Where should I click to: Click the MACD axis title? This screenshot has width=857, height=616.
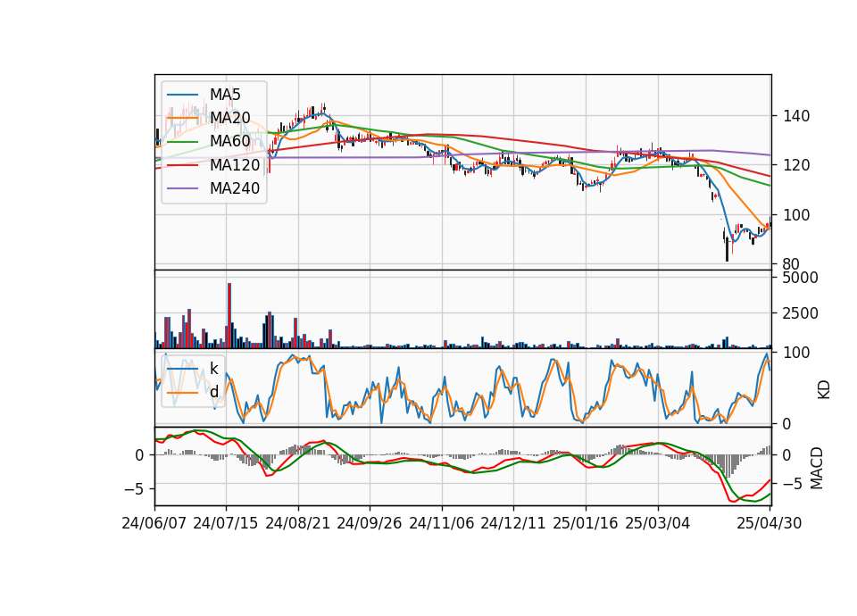click(817, 468)
